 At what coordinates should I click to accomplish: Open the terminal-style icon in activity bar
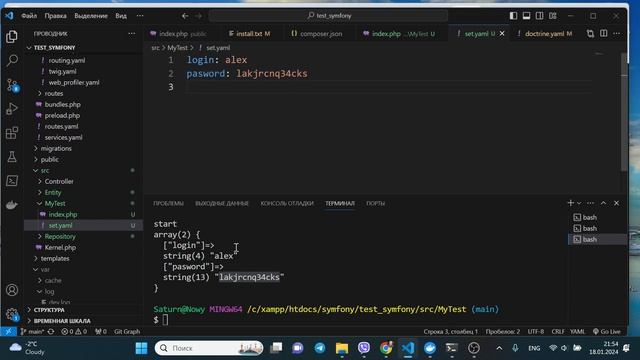click(12, 181)
